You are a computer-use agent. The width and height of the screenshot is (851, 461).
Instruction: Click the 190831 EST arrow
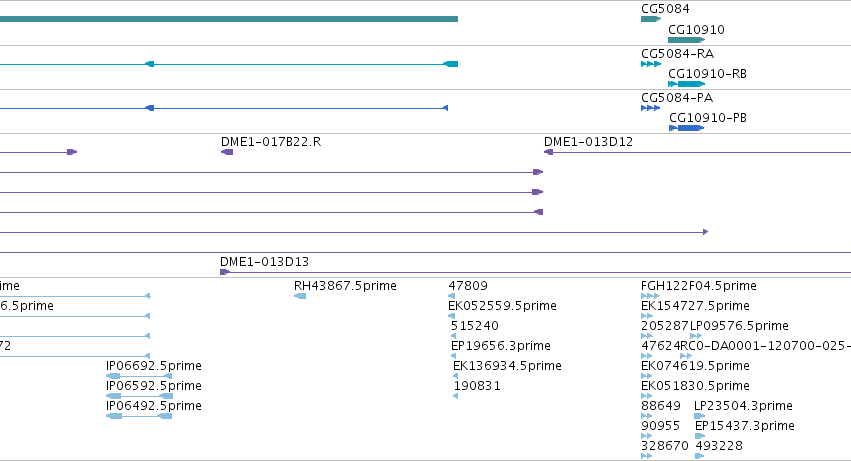(x=455, y=396)
